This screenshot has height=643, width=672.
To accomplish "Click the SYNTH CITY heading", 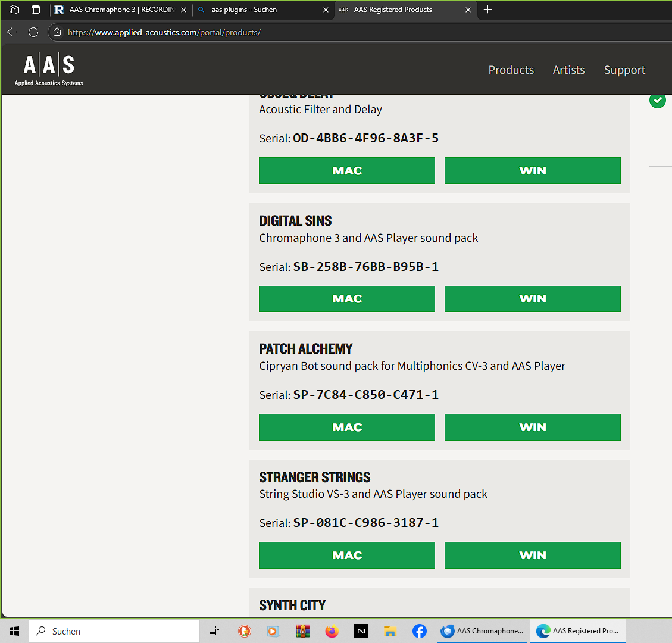I will coord(292,605).
